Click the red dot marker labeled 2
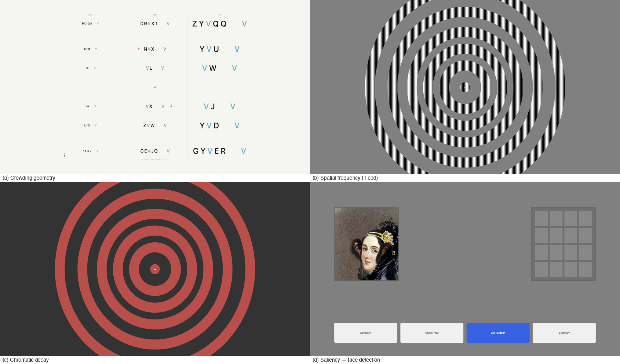The image size is (620, 364). pyautogui.click(x=139, y=49)
